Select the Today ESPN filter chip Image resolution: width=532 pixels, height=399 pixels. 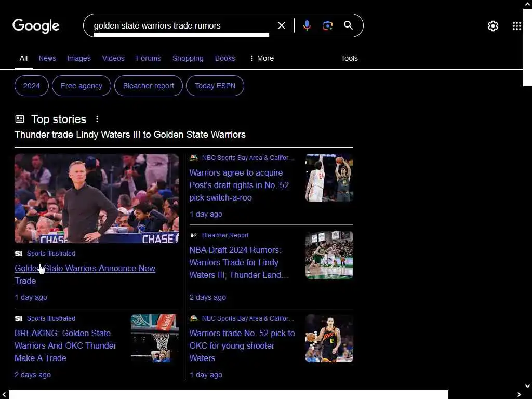click(215, 86)
